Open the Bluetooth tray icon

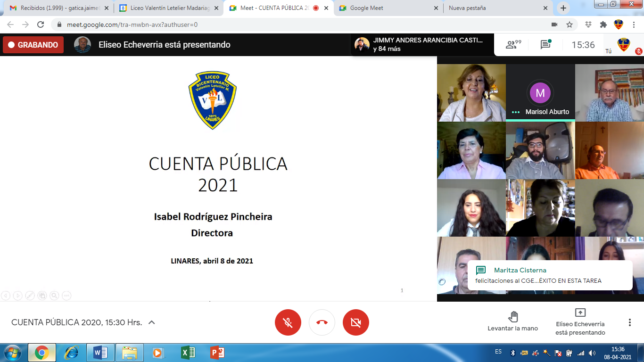(x=512, y=353)
